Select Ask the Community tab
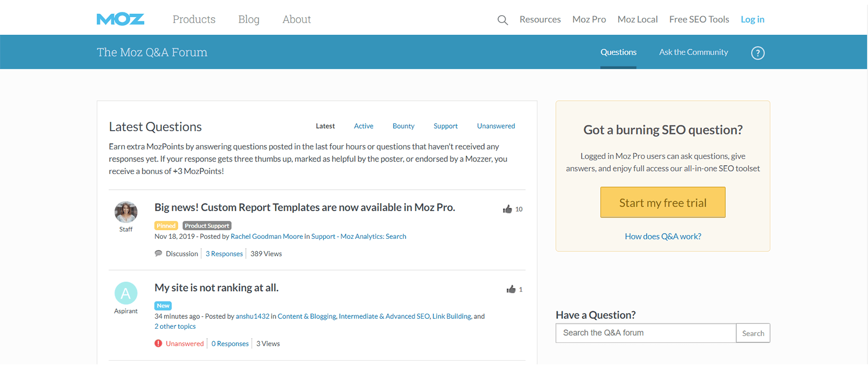Image resolution: width=868 pixels, height=369 pixels. pos(693,52)
